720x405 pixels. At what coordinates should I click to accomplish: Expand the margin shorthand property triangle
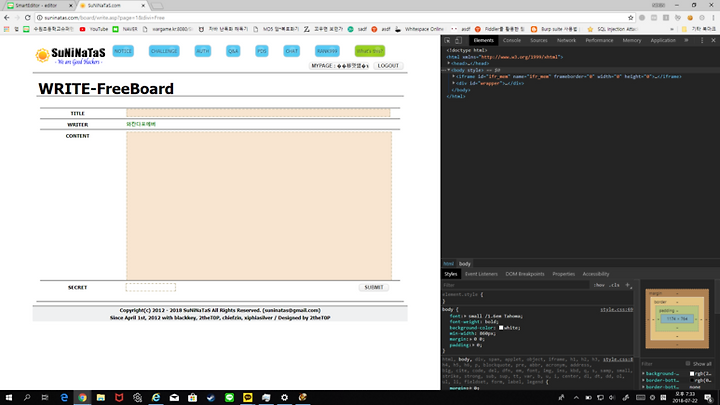click(472, 339)
